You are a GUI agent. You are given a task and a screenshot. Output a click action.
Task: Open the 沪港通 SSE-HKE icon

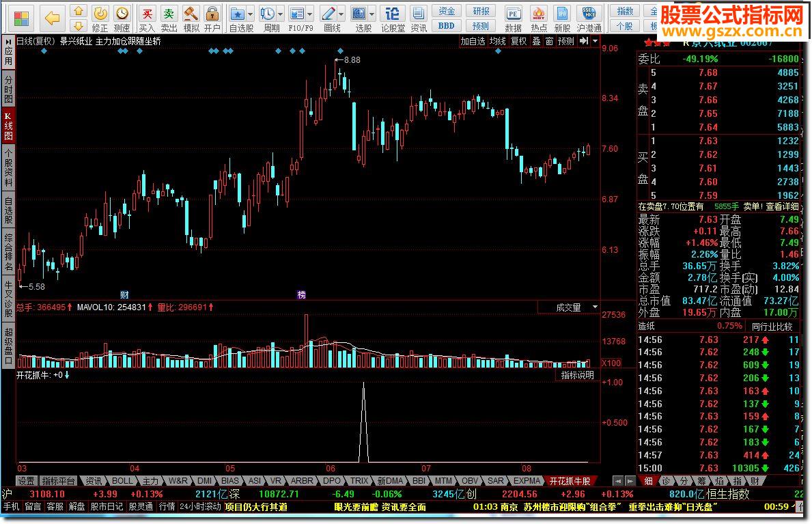(x=589, y=18)
